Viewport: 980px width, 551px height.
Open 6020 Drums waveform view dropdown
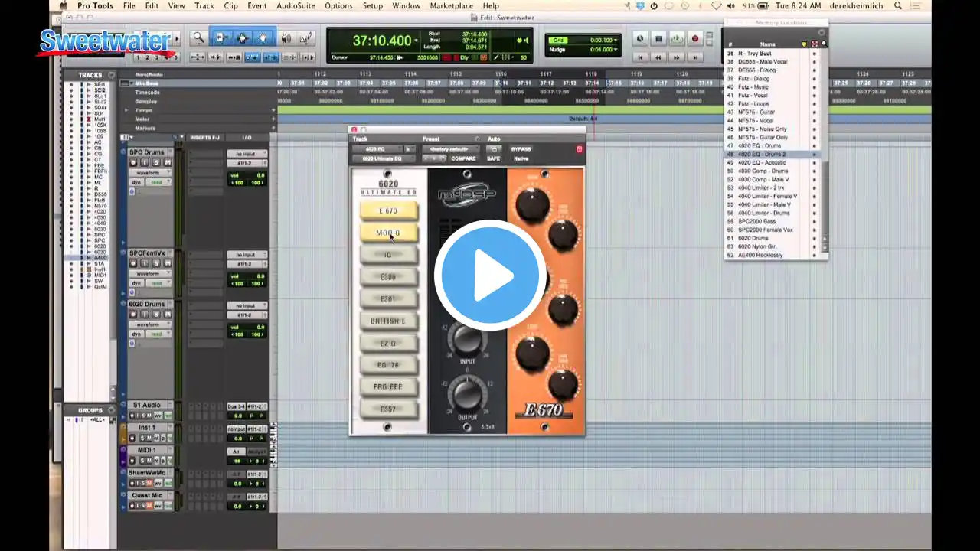tap(150, 325)
